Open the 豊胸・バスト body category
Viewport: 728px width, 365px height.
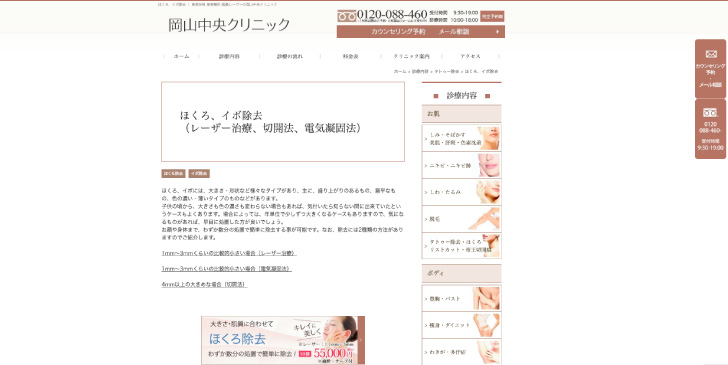point(462,298)
